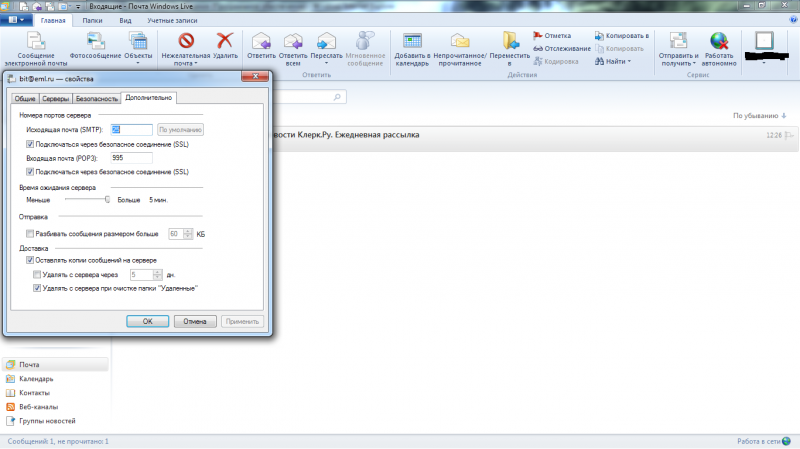Open the Найти dropdown
This screenshot has width=800, height=449.
tap(613, 61)
